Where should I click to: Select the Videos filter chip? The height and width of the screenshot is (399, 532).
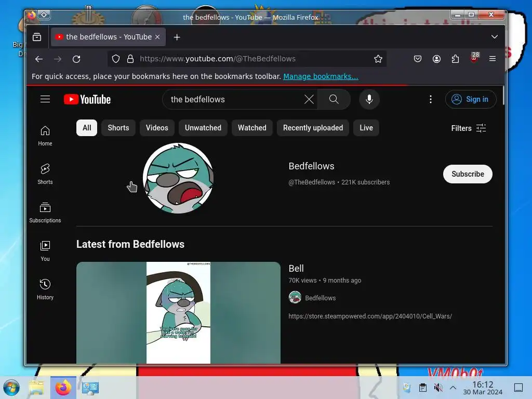tap(157, 128)
